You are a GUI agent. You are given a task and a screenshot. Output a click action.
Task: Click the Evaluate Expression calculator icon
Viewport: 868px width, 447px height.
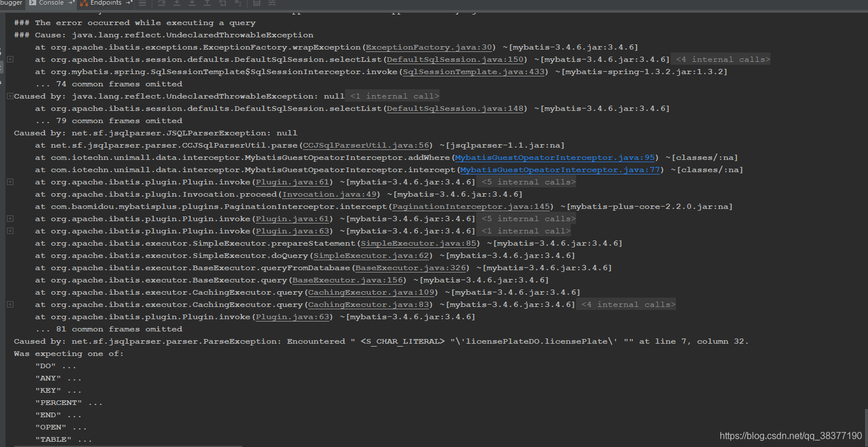pos(257,3)
